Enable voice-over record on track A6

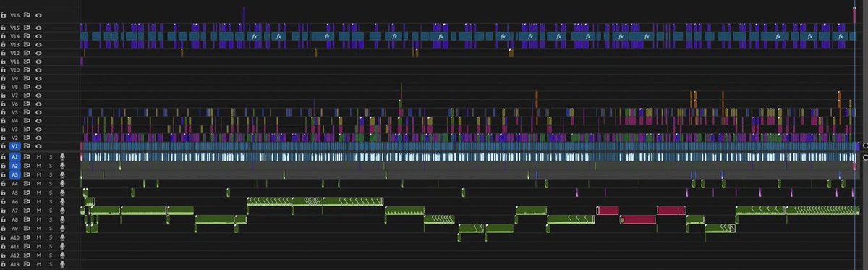(62, 201)
